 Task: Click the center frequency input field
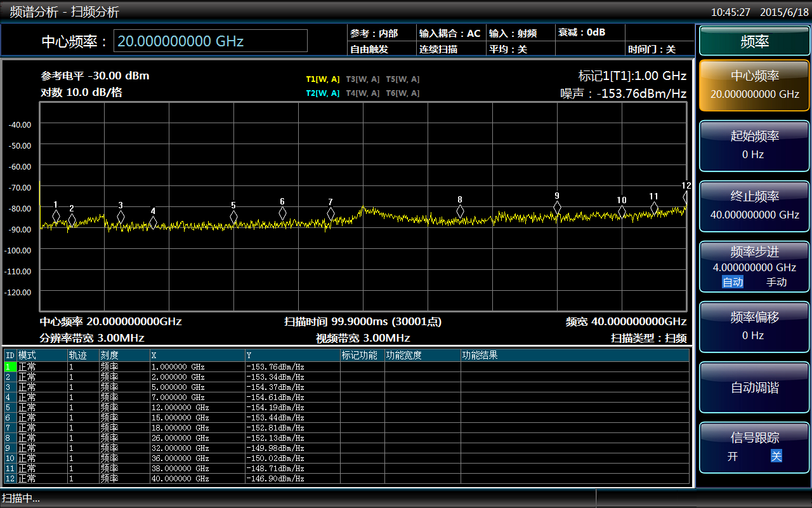(211, 41)
